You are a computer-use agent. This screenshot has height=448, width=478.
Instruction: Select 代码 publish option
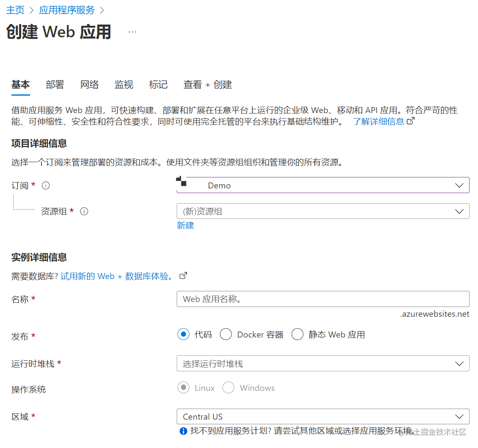[x=183, y=335]
